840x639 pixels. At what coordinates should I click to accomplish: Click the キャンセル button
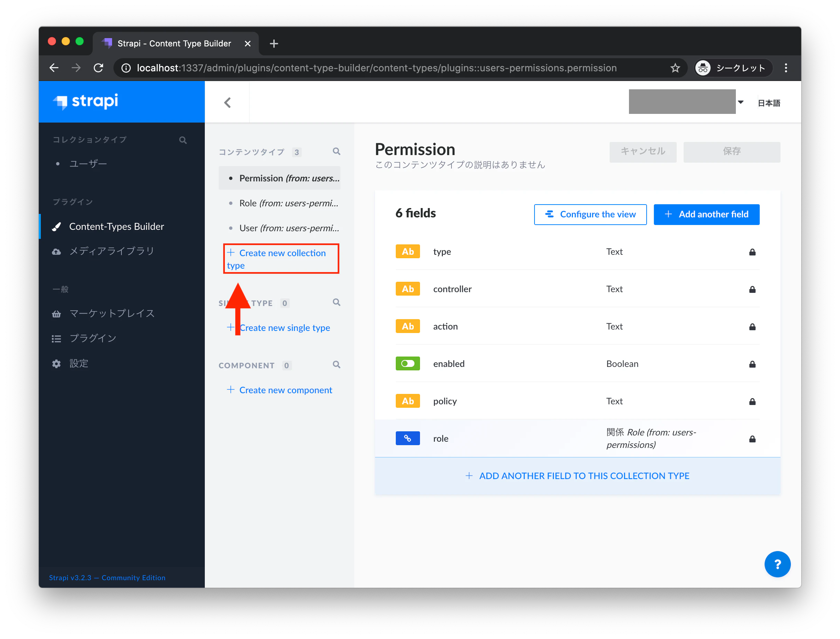tap(643, 152)
